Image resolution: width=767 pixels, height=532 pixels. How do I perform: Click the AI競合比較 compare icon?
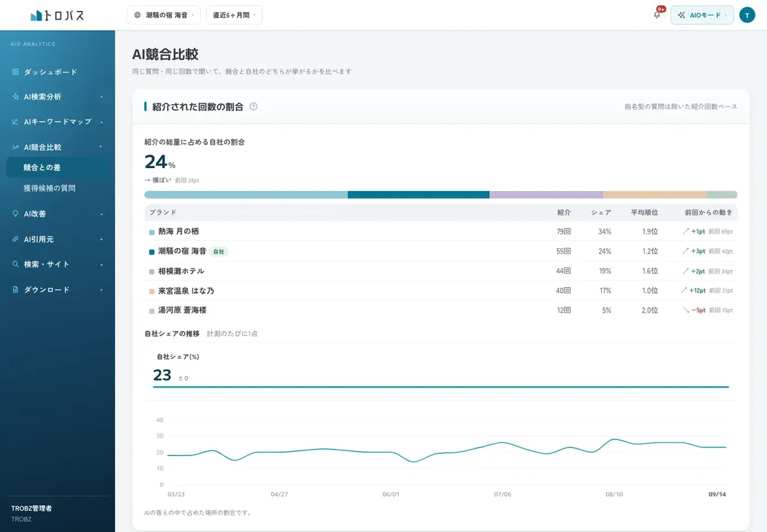15,147
